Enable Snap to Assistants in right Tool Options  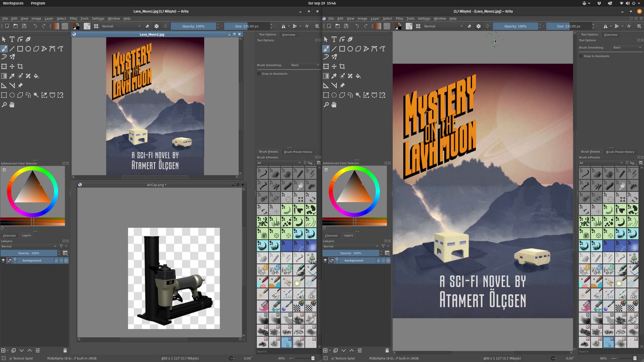(581, 56)
